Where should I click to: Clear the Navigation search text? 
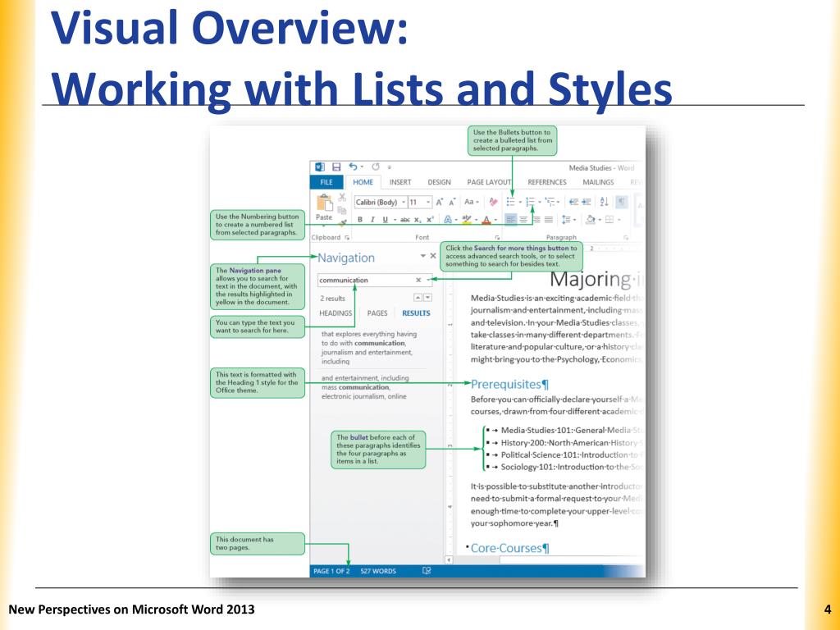(x=418, y=281)
